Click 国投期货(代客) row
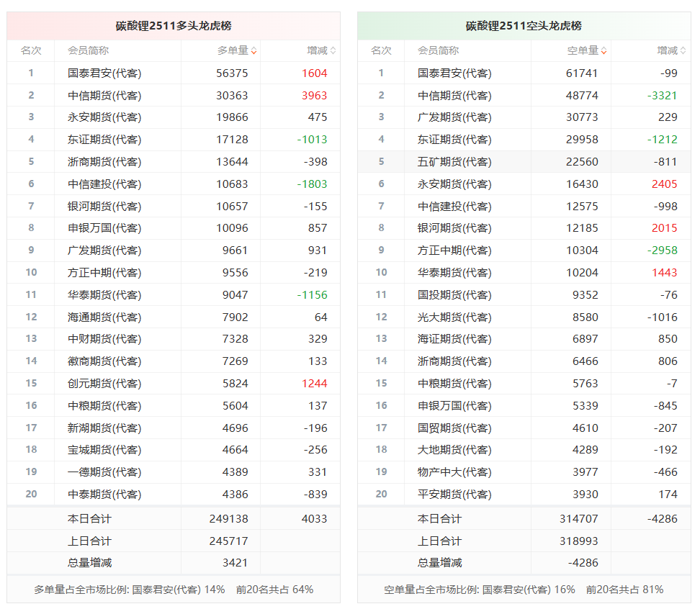Image resolution: width=700 pixels, height=609 pixels. pyautogui.click(x=524, y=295)
